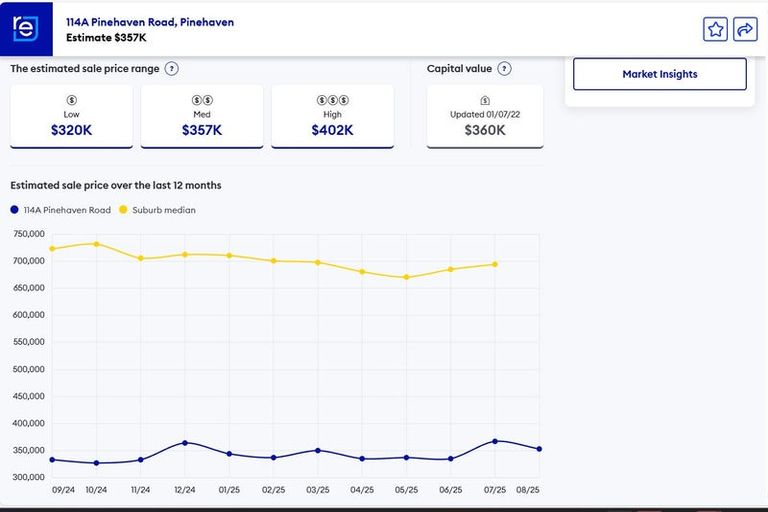Click the 08/25 property price data point
768x512 pixels.
539,449
